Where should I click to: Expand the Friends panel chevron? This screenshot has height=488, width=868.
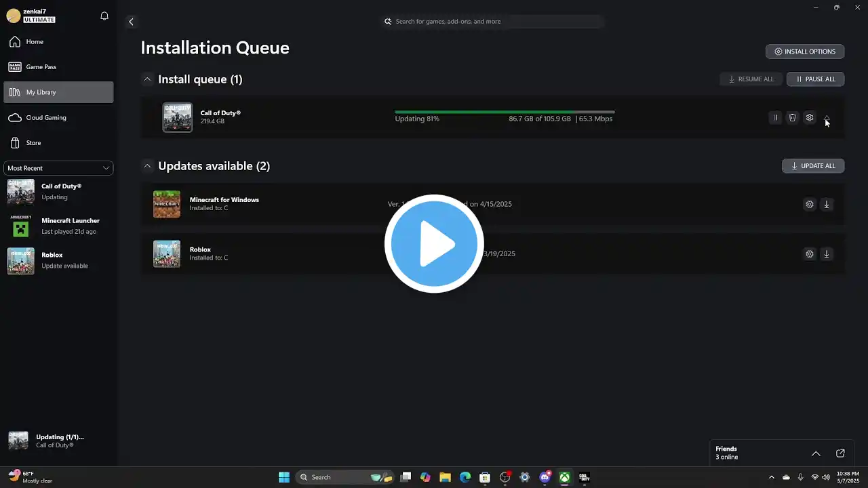point(816,453)
